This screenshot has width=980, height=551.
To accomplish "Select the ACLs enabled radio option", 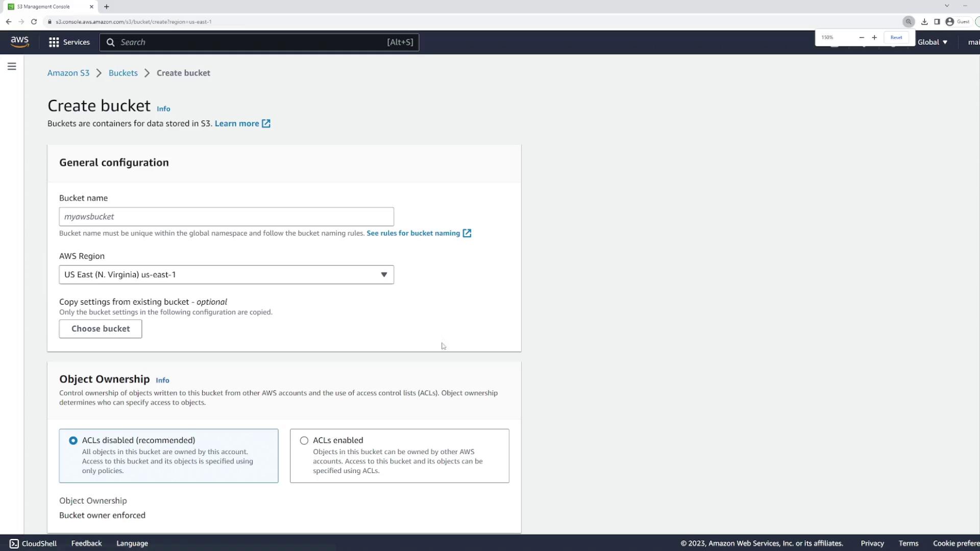I will [x=304, y=440].
